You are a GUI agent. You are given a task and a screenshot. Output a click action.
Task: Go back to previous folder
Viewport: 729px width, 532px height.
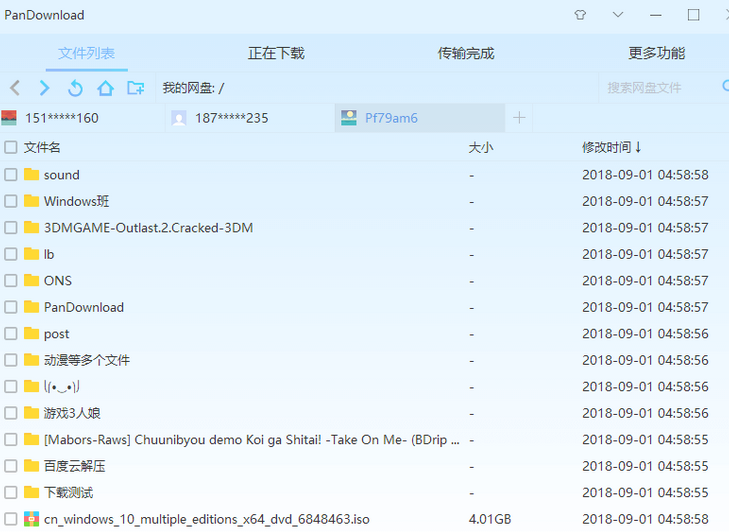point(15,87)
